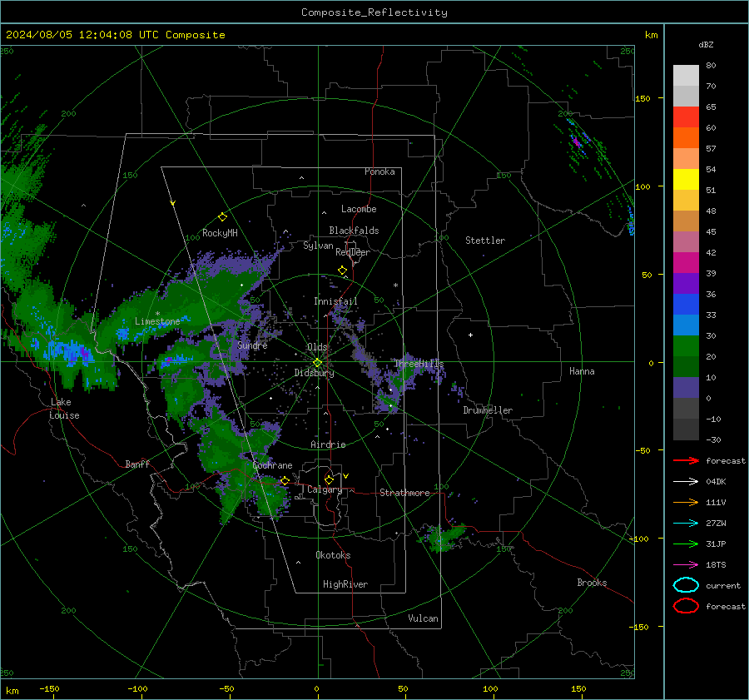Click the yellow diamond right of Cochrane

(285, 481)
